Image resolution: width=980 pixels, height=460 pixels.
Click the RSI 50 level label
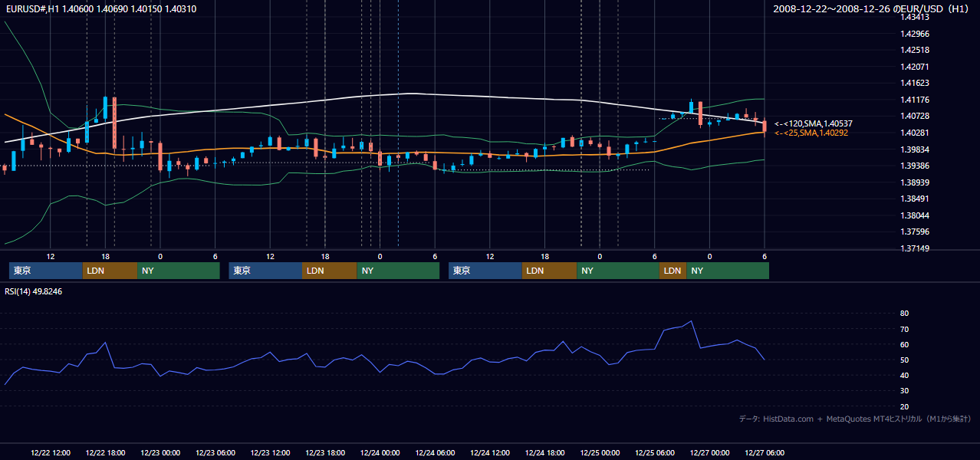[x=904, y=360]
